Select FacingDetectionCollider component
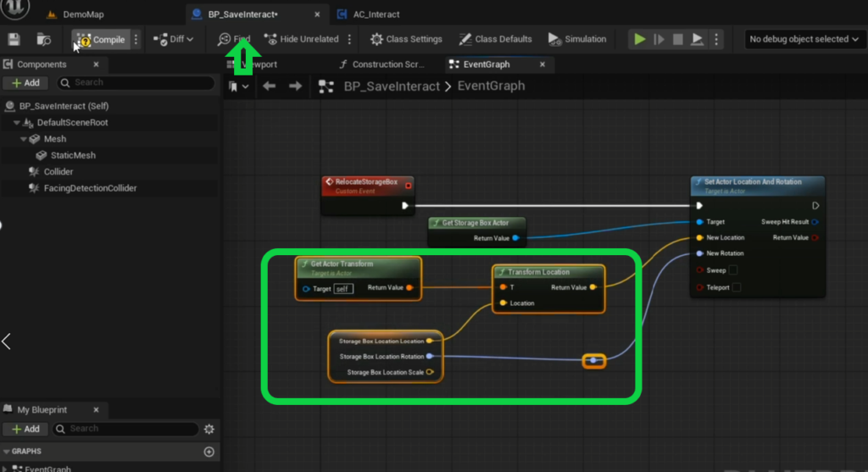Image resolution: width=868 pixels, height=472 pixels. coord(90,188)
